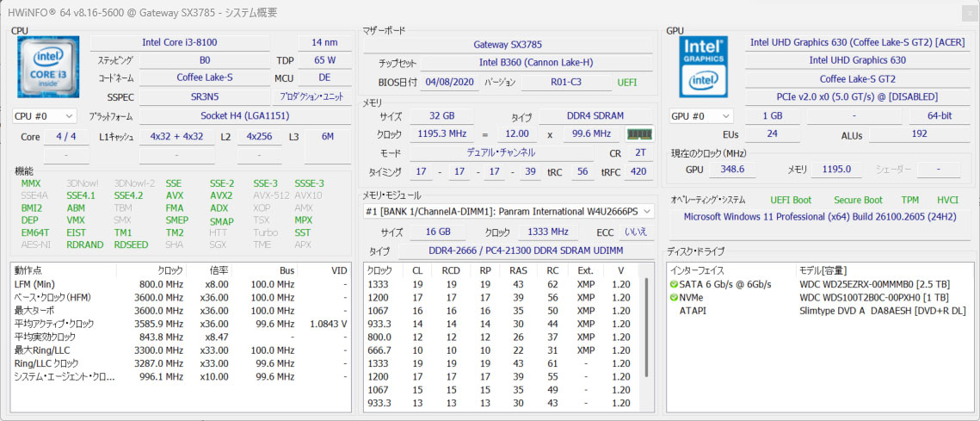Click the 14 nm process field

(x=325, y=42)
